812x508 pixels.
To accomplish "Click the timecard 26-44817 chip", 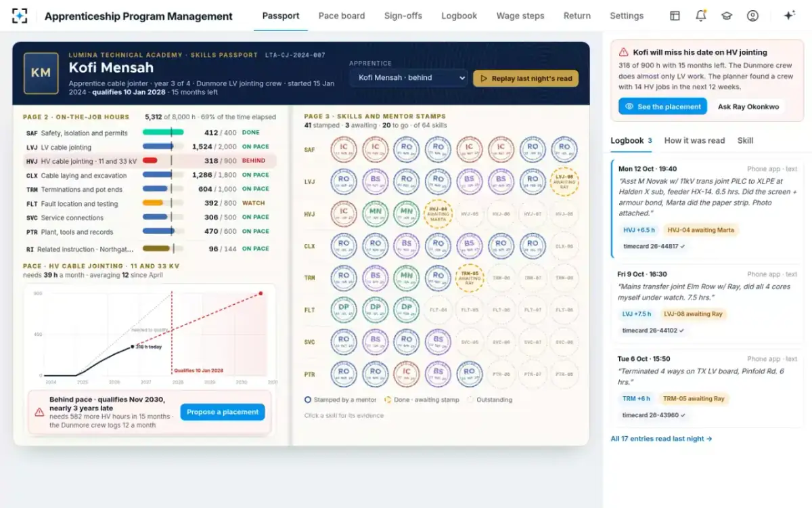I will pos(654,246).
